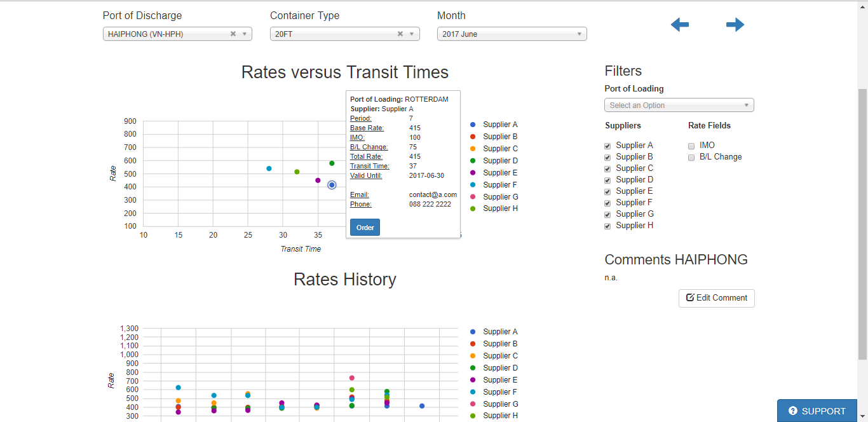
Task: Select the dark green Supplier D point in the Rates versus Transit Times chart
Action: tap(332, 163)
